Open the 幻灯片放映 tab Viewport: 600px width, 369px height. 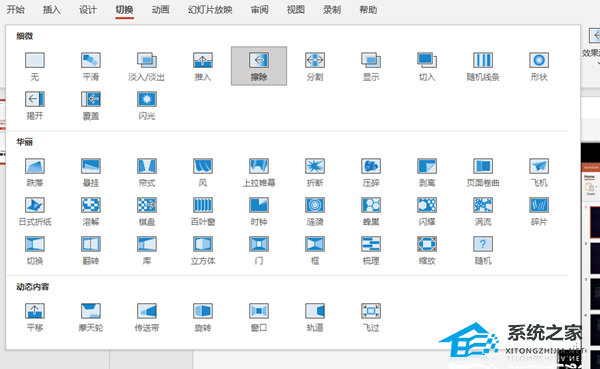point(210,10)
